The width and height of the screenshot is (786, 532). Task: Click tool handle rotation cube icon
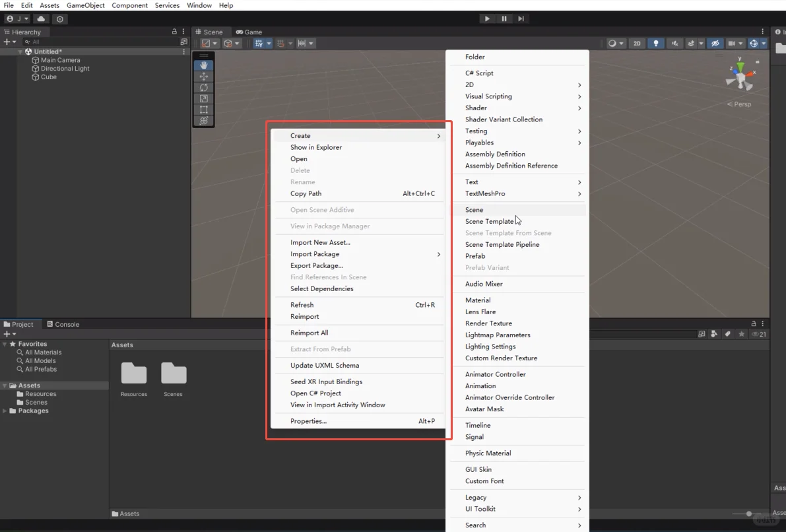click(228, 43)
